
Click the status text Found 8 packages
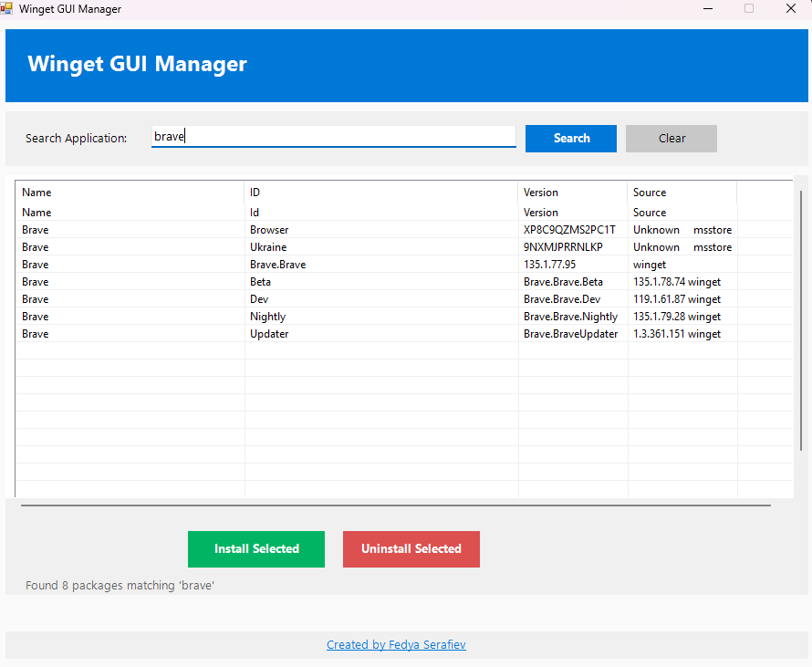tap(120, 585)
